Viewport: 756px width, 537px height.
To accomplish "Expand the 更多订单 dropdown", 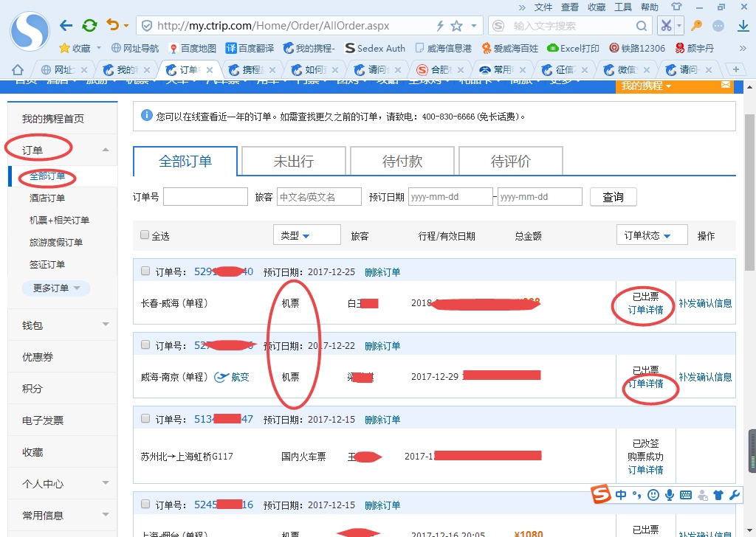I will point(56,288).
